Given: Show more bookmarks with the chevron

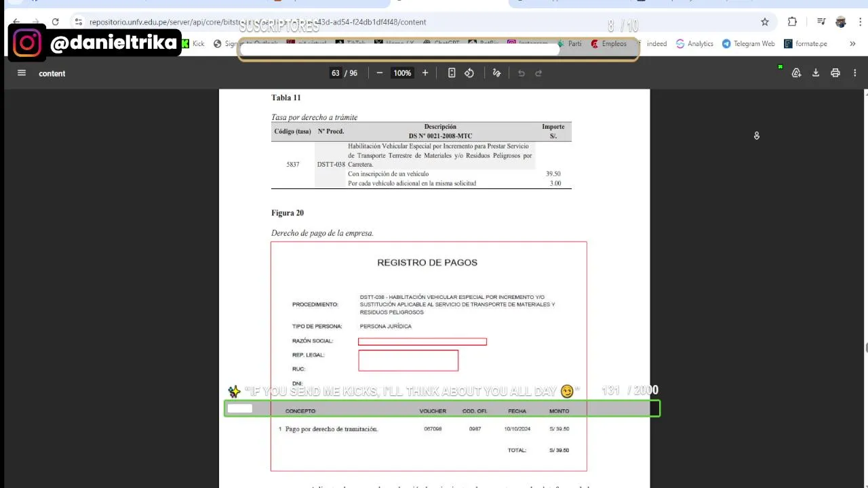Looking at the screenshot, I should pos(852,43).
